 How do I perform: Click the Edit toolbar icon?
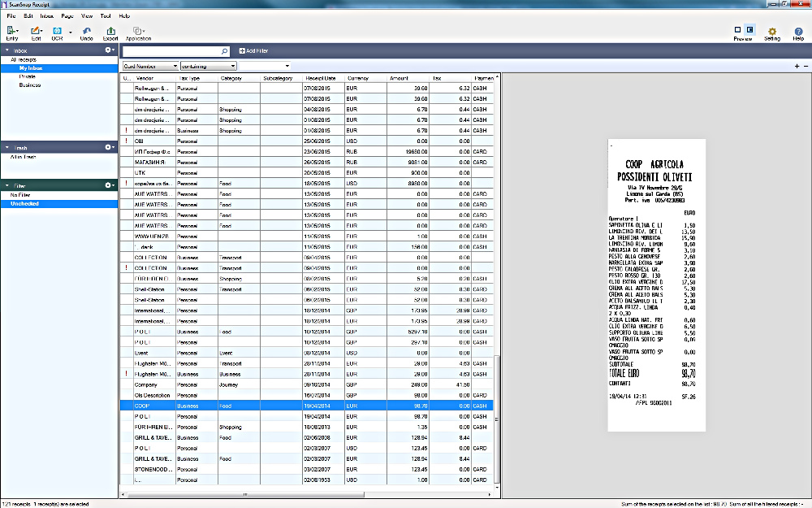click(x=36, y=31)
